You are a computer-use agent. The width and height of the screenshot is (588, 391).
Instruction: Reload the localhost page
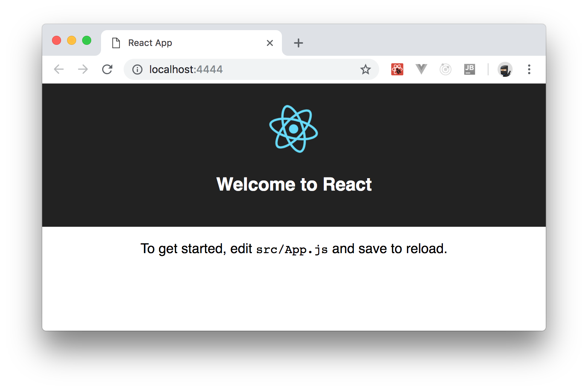(x=107, y=69)
